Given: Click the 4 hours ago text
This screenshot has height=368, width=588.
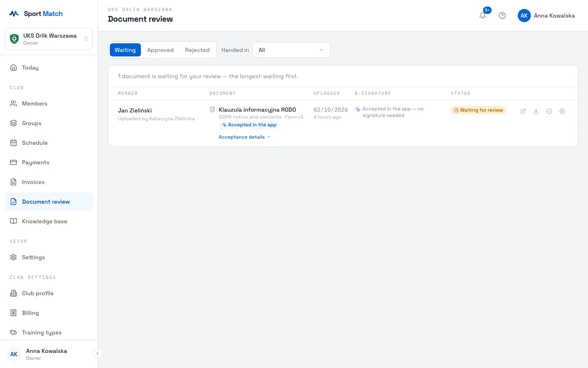Looking at the screenshot, I should pos(327,117).
